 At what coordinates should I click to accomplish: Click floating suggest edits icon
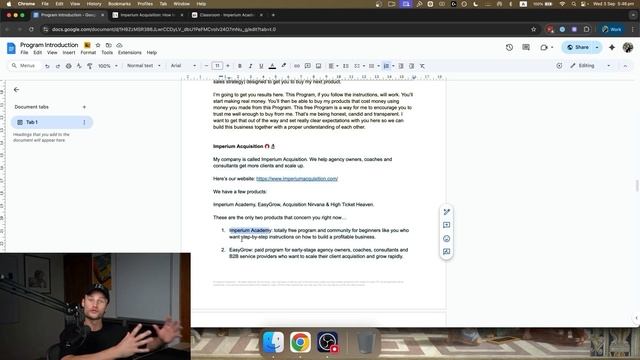447,251
